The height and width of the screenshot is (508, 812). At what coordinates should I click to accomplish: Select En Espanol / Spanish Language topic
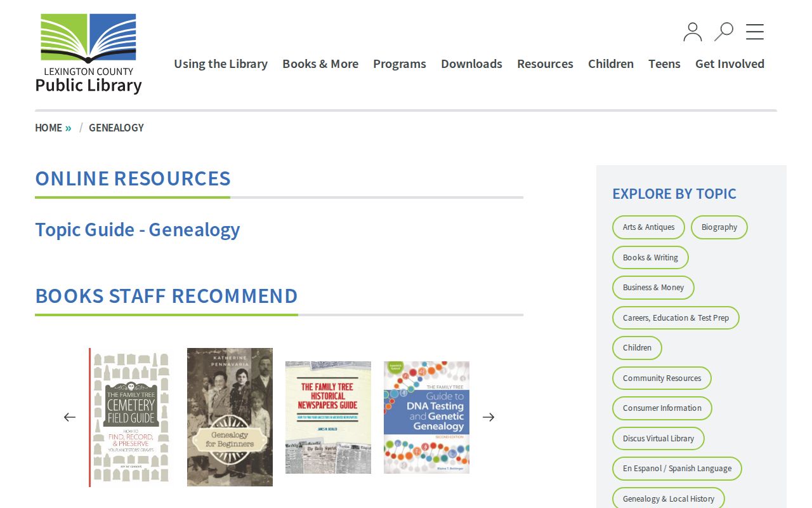[x=677, y=469]
